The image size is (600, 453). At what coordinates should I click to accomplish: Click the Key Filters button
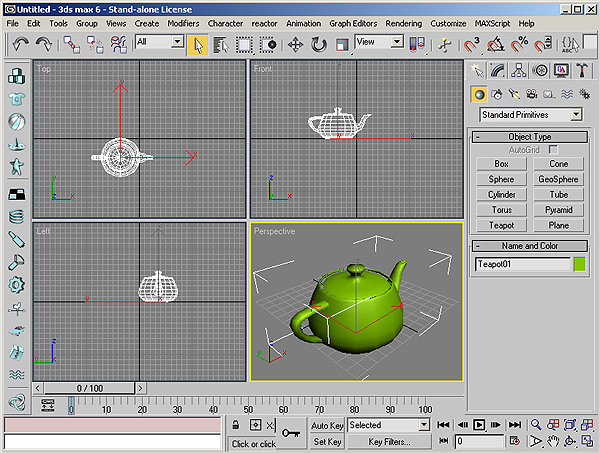pyautogui.click(x=388, y=441)
